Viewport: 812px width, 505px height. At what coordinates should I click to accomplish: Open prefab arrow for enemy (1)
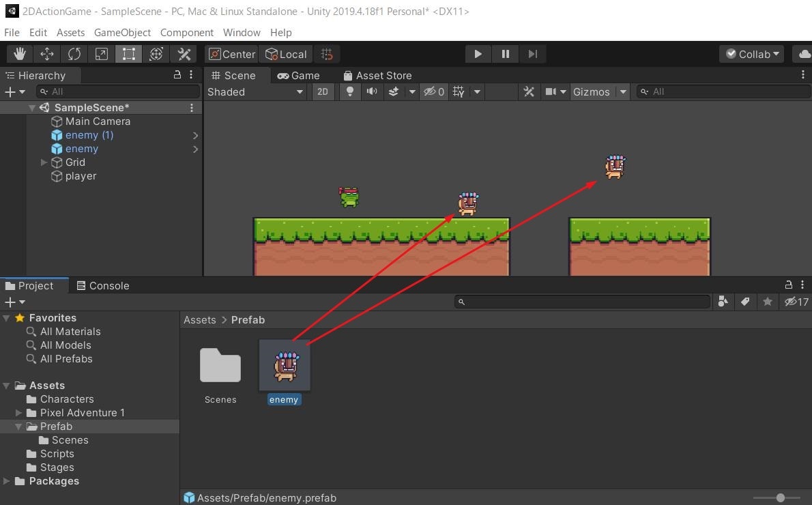tap(195, 135)
